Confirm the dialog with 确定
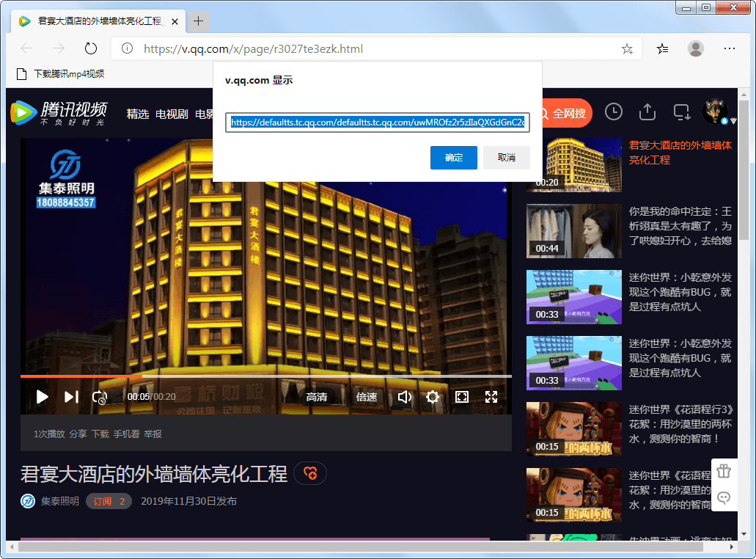The width and height of the screenshot is (756, 559). [x=454, y=158]
